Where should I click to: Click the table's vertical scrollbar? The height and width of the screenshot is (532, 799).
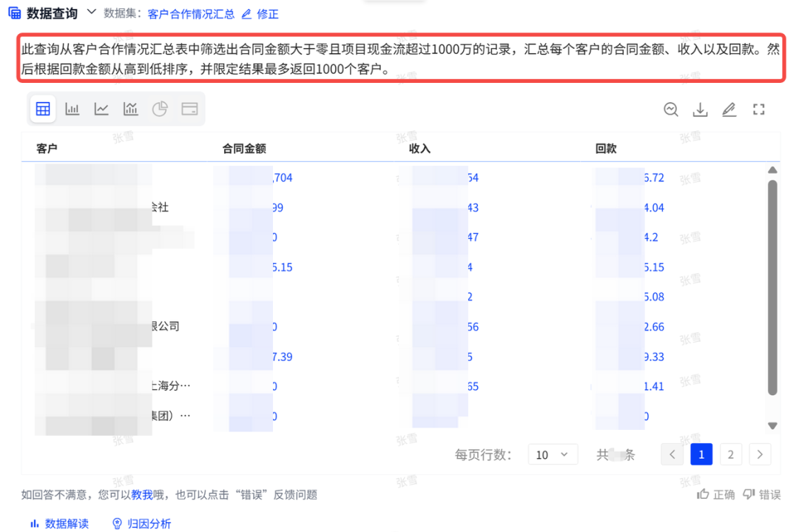[x=772, y=289]
